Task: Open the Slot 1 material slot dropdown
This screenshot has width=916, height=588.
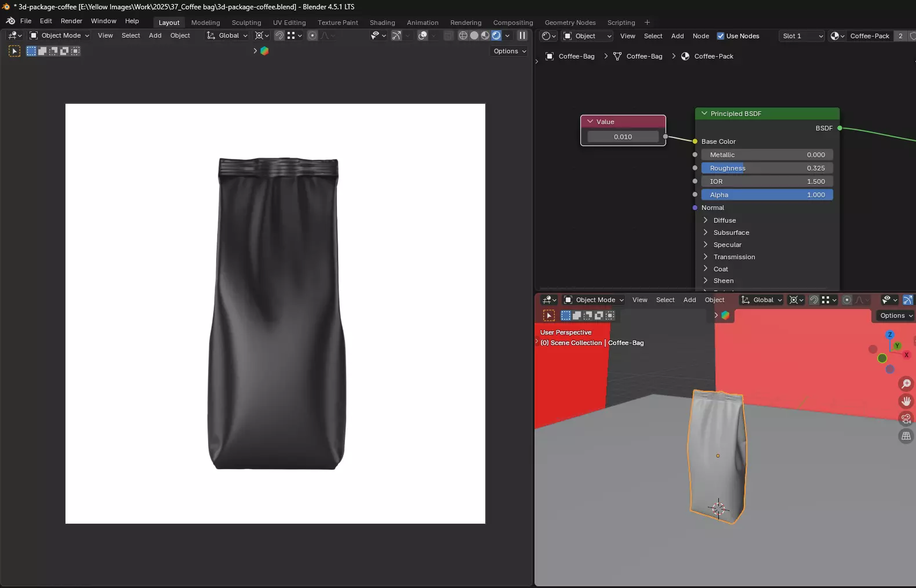Action: [x=802, y=36]
